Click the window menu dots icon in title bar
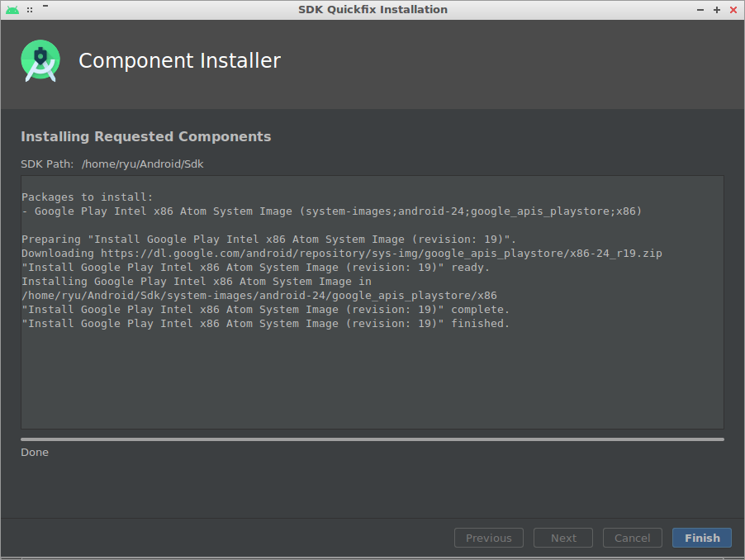The image size is (745, 560). click(30, 10)
